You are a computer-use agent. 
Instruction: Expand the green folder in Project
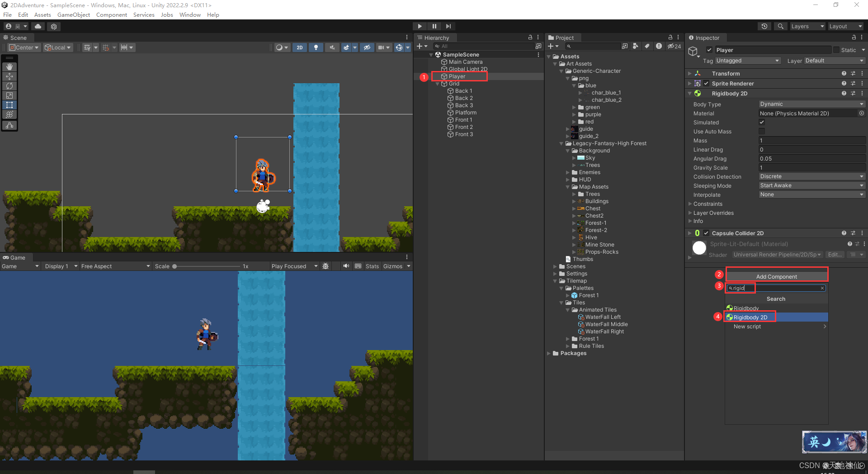(574, 107)
